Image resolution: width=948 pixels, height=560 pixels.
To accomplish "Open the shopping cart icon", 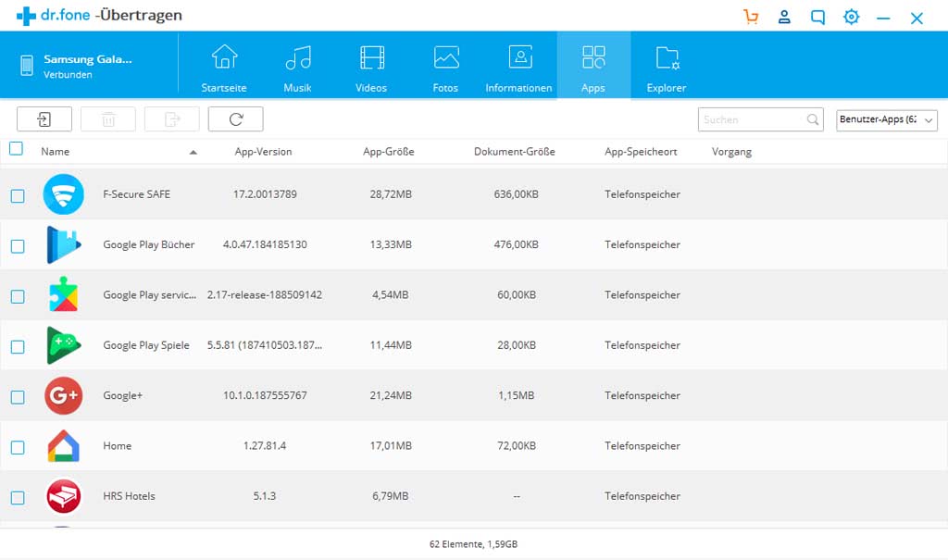I will click(x=751, y=17).
